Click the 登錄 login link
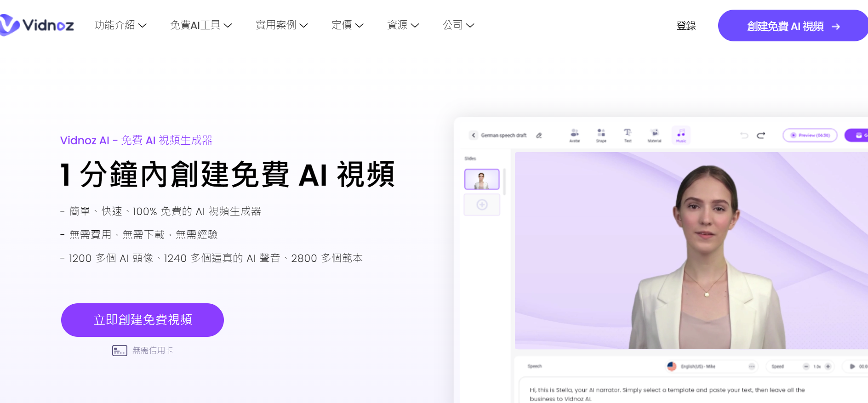 (686, 26)
